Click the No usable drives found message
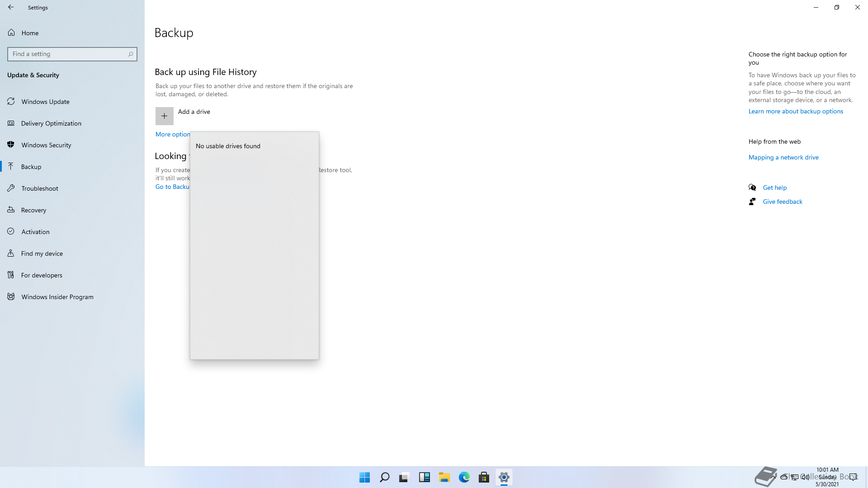The height and width of the screenshot is (488, 868). coord(228,146)
